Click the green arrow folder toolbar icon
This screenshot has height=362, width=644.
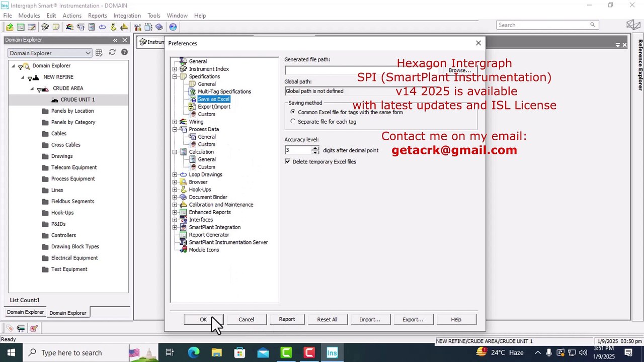click(10, 27)
